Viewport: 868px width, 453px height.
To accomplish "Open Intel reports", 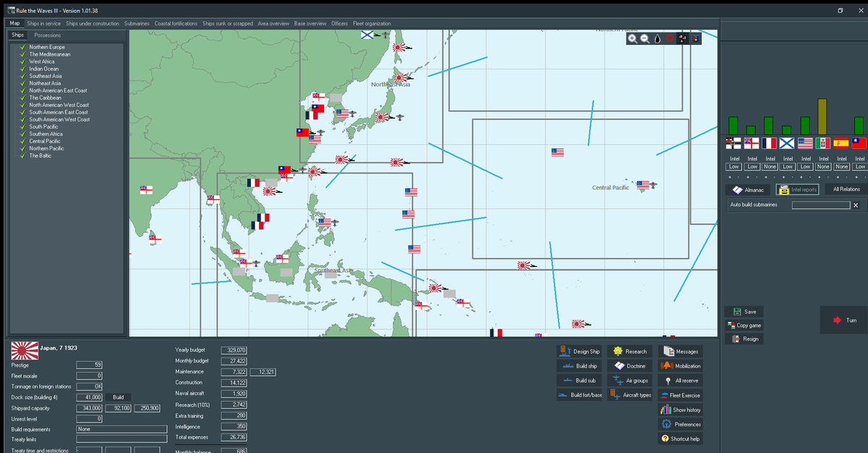I will (796, 190).
